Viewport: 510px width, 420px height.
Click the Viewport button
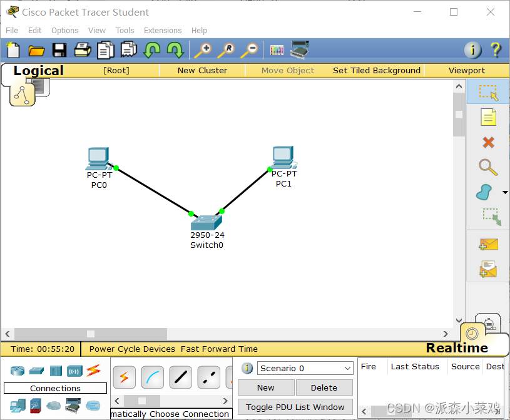(x=467, y=70)
